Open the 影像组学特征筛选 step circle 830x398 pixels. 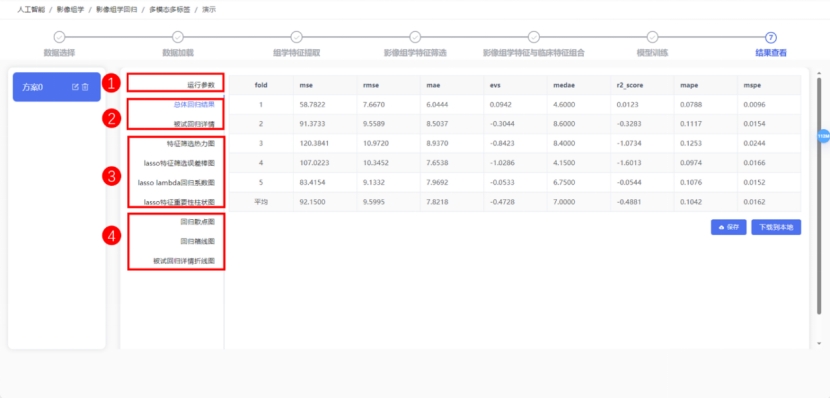[x=415, y=37]
